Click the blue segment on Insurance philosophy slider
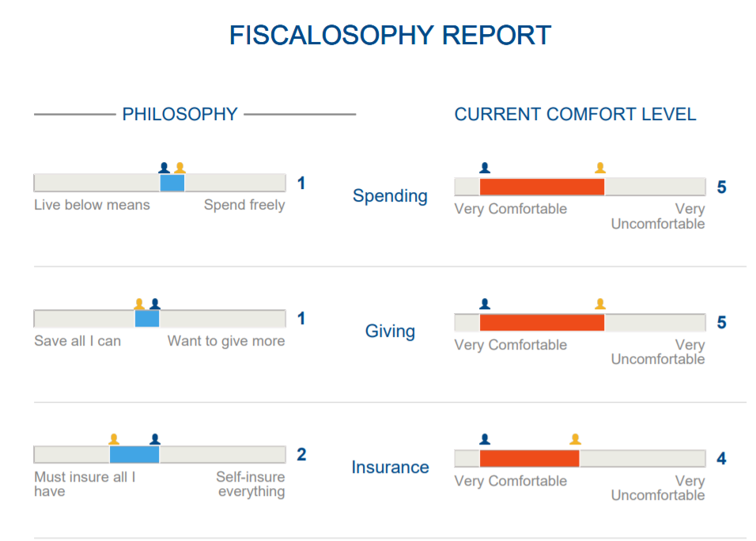The width and height of the screenshot is (756, 541). [x=134, y=455]
